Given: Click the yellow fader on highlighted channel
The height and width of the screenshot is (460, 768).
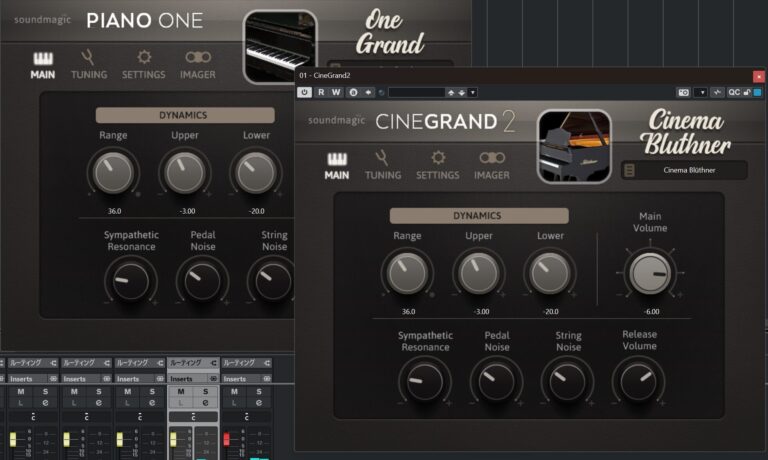Looking at the screenshot, I should (x=173, y=438).
